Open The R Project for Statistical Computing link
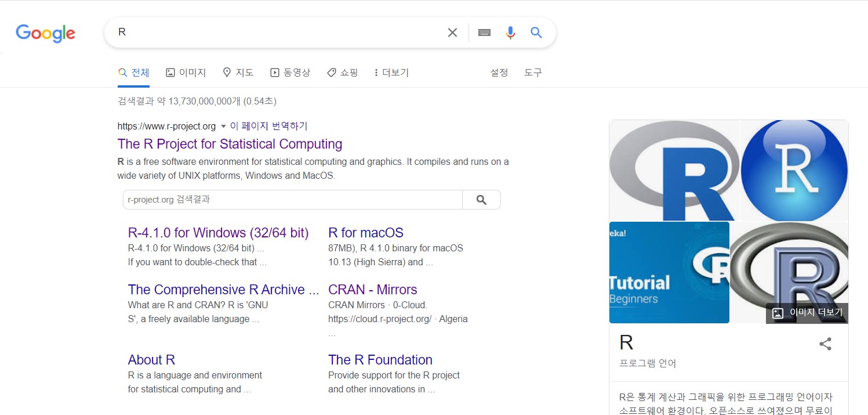This screenshot has width=868, height=415. 230,144
